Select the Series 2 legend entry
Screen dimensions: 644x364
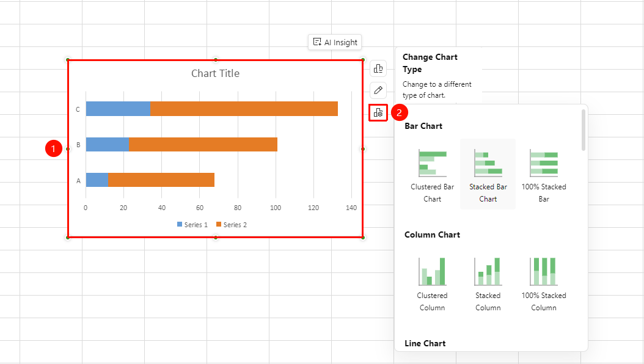pyautogui.click(x=232, y=225)
